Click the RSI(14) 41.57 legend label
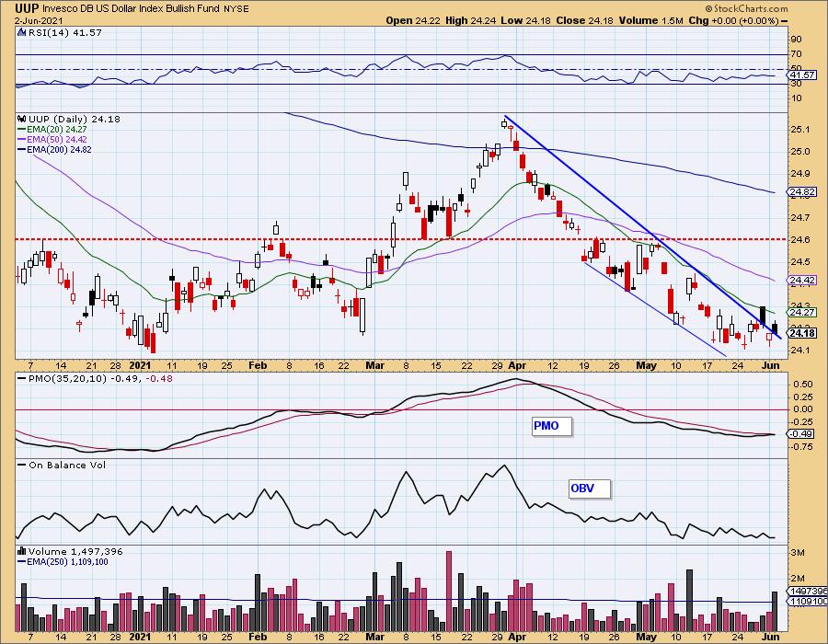The image size is (828, 644). (x=65, y=32)
